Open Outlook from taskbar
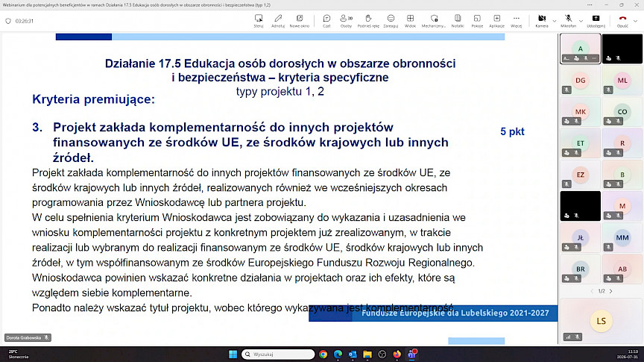The width and height of the screenshot is (644, 362). tap(353, 355)
